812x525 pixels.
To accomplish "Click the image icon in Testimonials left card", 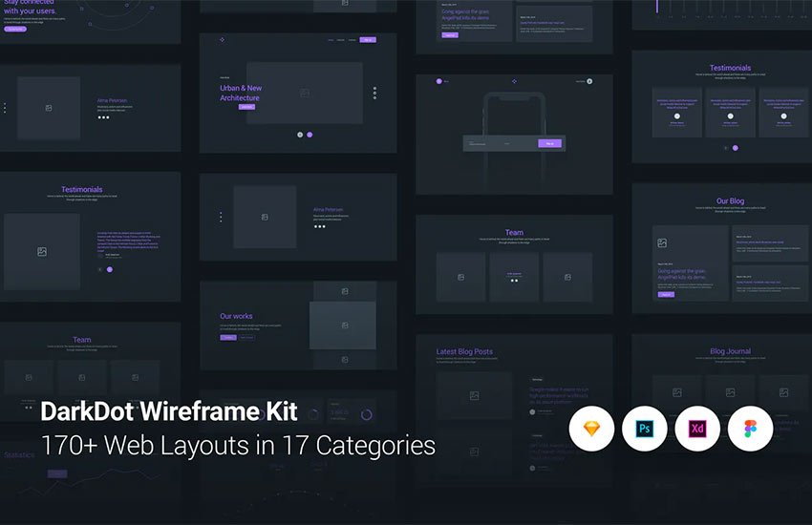I will tap(42, 251).
